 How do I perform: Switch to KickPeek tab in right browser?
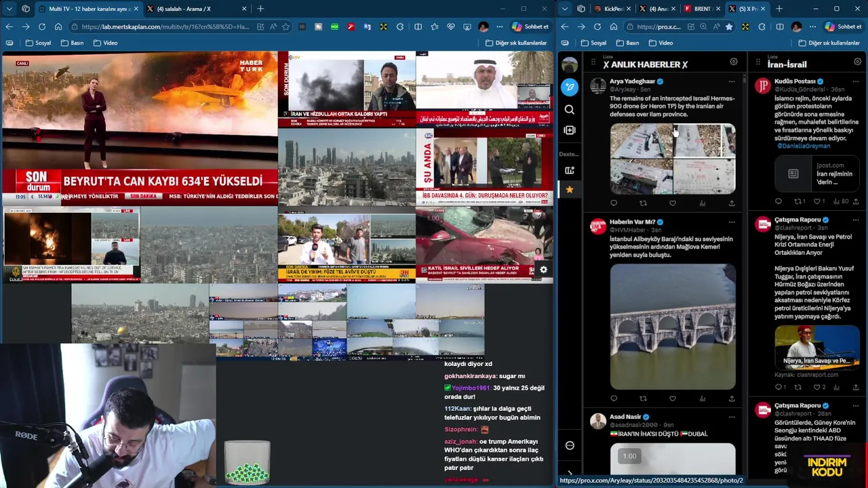612,9
